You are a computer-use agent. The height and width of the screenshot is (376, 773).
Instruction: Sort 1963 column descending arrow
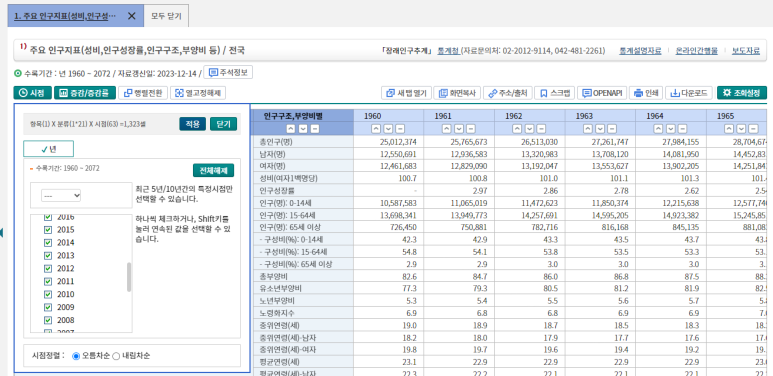click(599, 129)
